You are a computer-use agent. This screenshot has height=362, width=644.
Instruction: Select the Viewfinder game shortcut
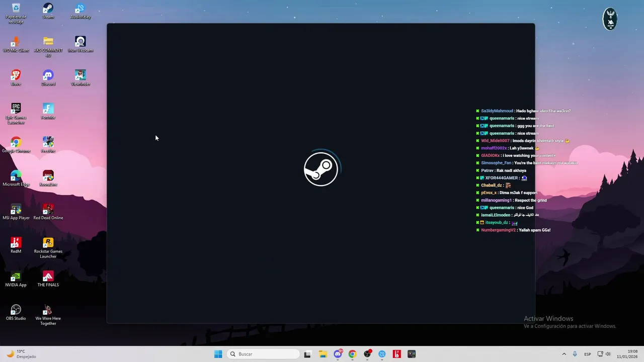point(80,78)
